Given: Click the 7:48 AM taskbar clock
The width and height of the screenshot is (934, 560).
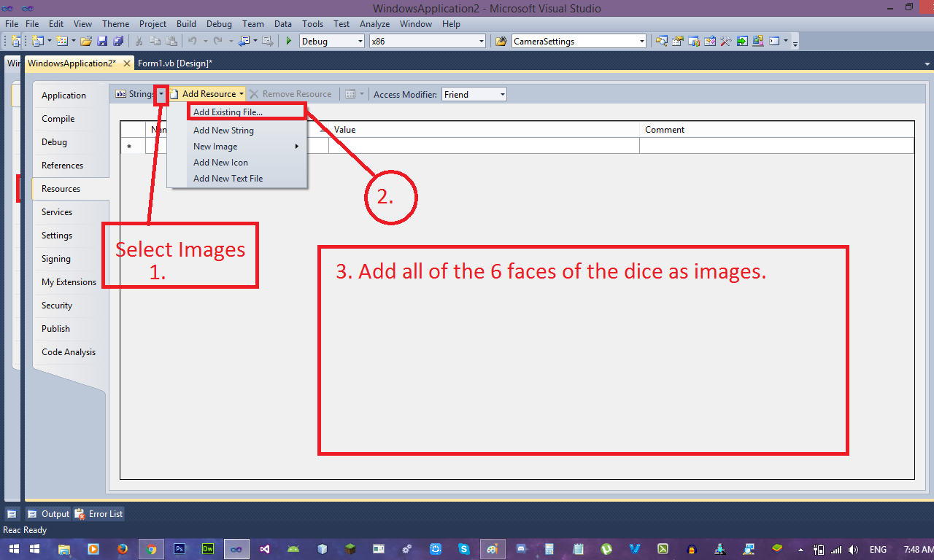Looking at the screenshot, I should coord(917,550).
